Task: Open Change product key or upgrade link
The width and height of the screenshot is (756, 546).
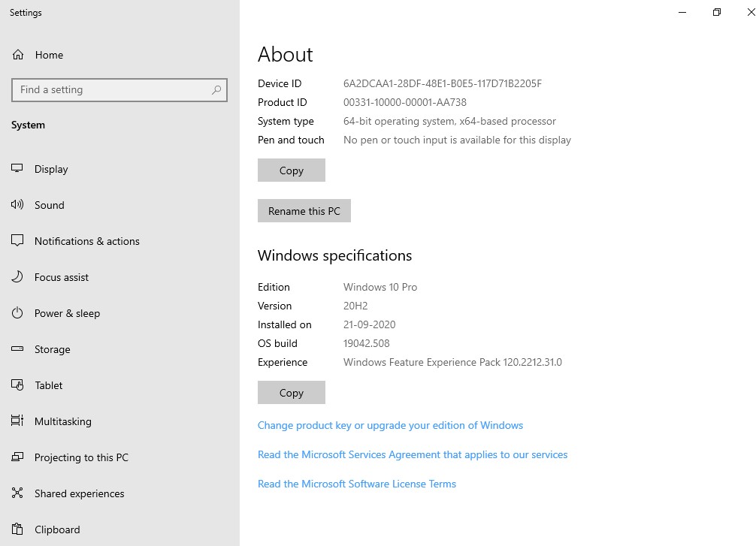Action: click(x=390, y=425)
